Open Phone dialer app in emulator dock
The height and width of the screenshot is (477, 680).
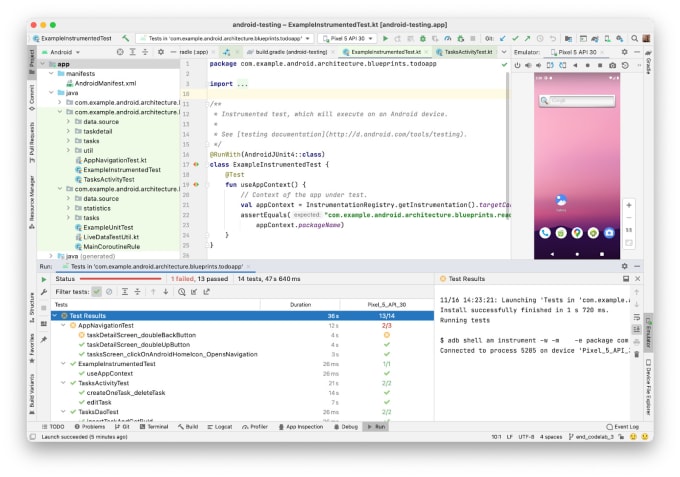(545, 233)
